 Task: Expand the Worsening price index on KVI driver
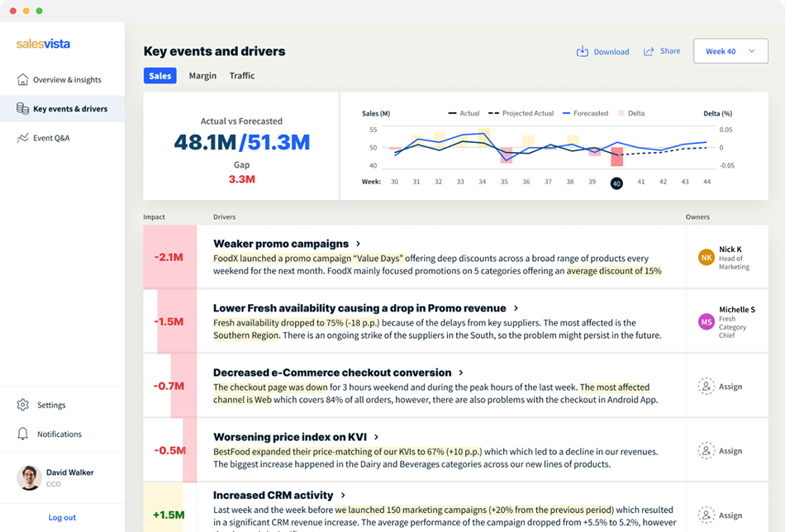[375, 437]
